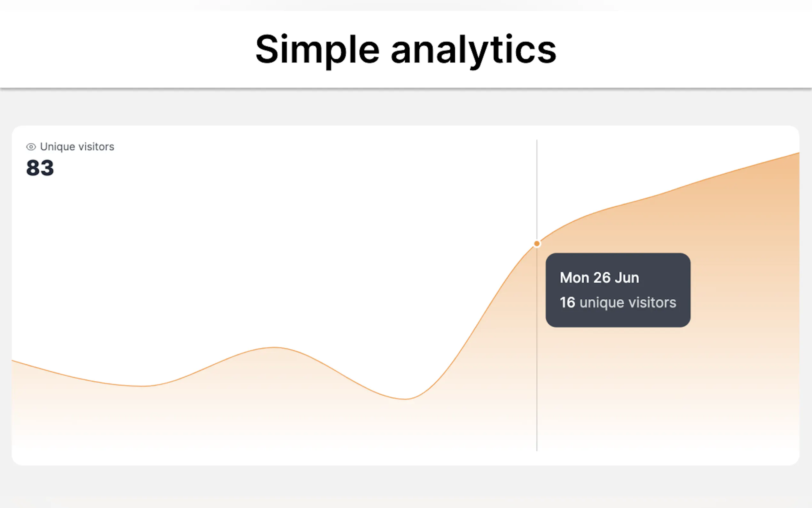Click the small middle hump of the curve
The height and width of the screenshot is (508, 812).
[x=275, y=347]
